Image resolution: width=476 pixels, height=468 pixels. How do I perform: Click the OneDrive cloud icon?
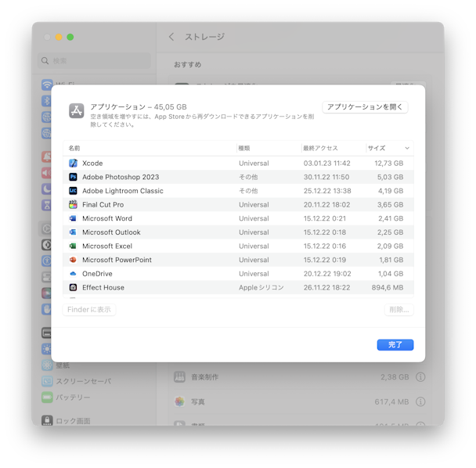(x=73, y=274)
